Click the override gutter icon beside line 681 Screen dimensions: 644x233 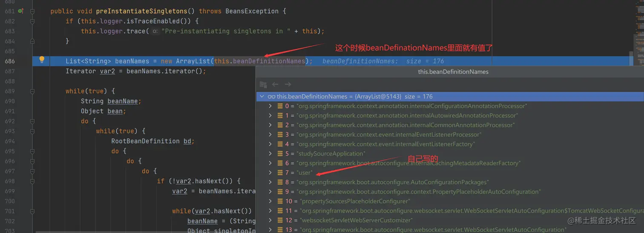pyautogui.click(x=20, y=11)
